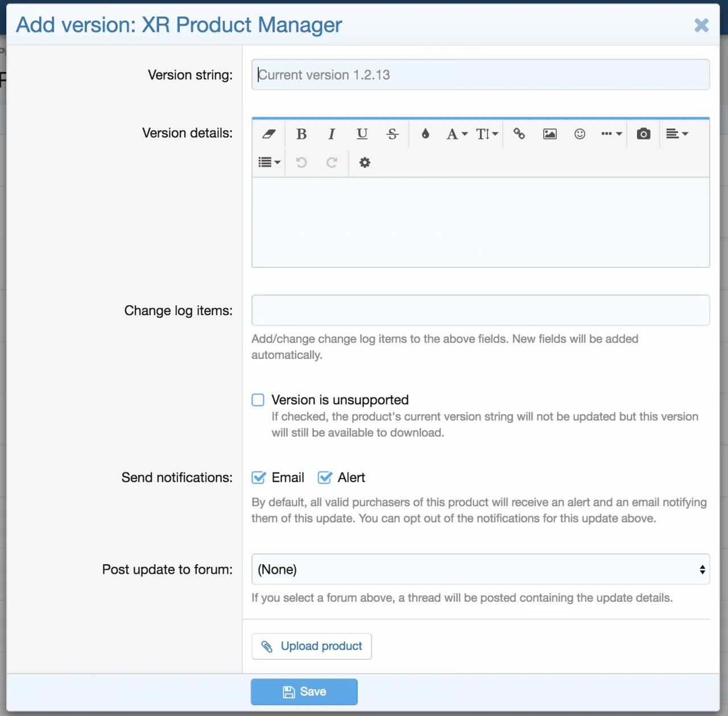The width and height of the screenshot is (728, 716).
Task: Open editor settings gear icon
Action: [365, 163]
